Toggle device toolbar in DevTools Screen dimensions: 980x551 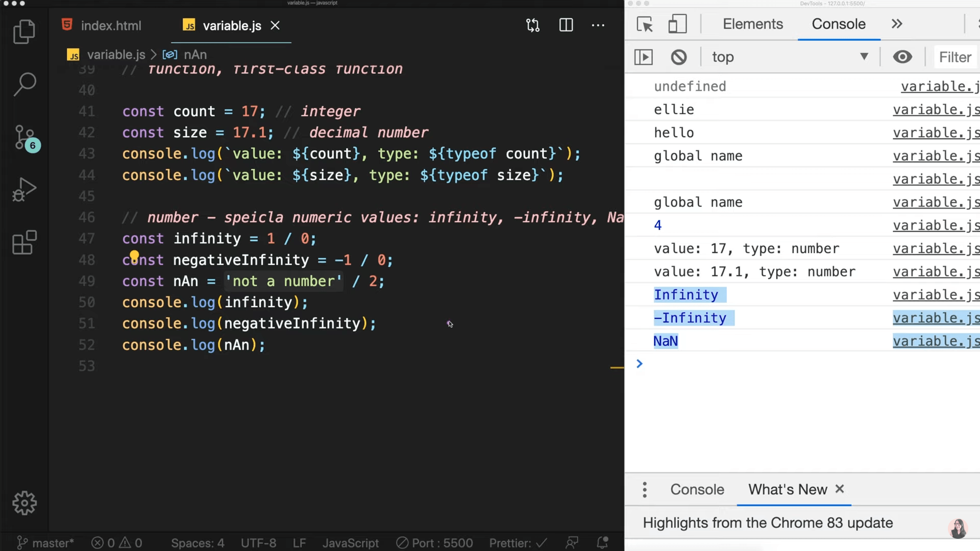click(677, 24)
